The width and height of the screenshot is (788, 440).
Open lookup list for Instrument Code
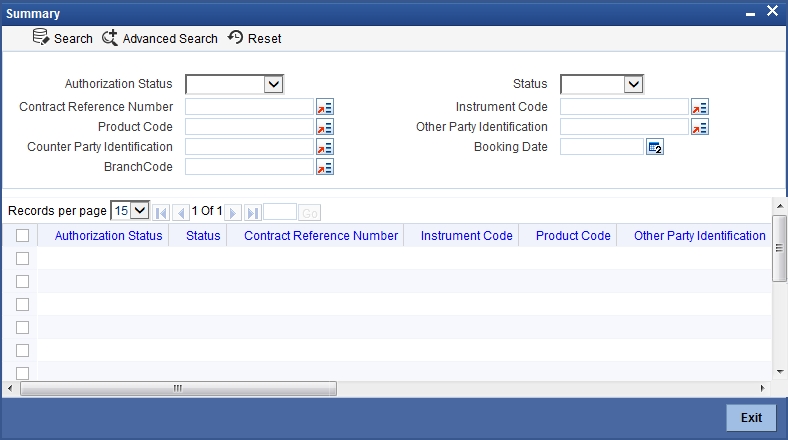(x=700, y=107)
